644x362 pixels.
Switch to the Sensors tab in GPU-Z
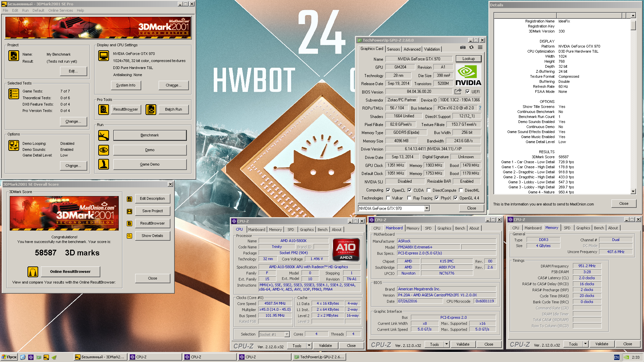393,49
